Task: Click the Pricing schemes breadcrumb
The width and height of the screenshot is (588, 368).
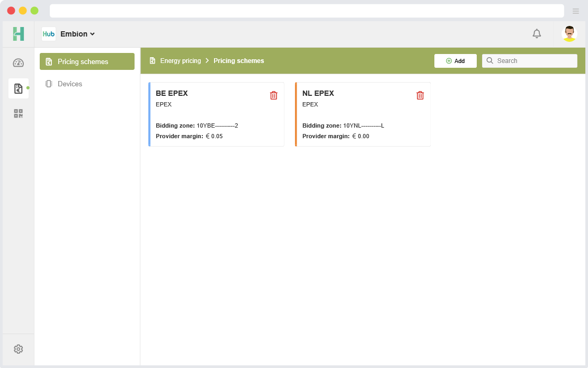Action: point(238,61)
